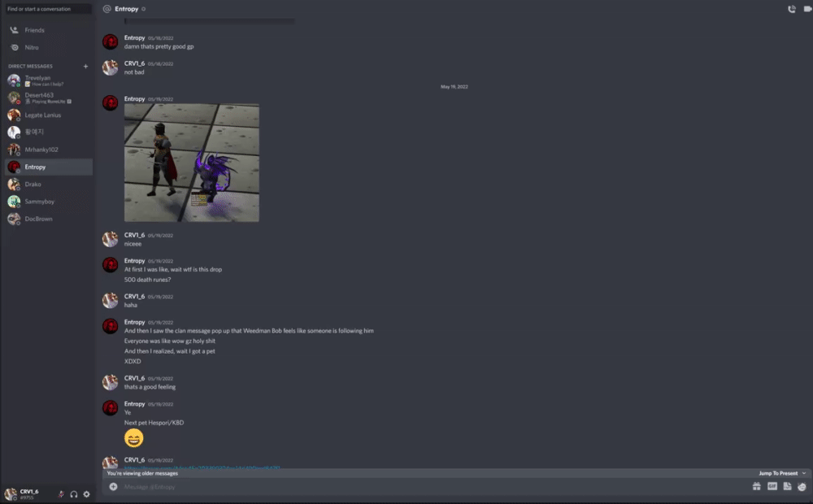This screenshot has width=813, height=504.
Task: Click the CRV1_6 username in user panel
Action: click(29, 492)
